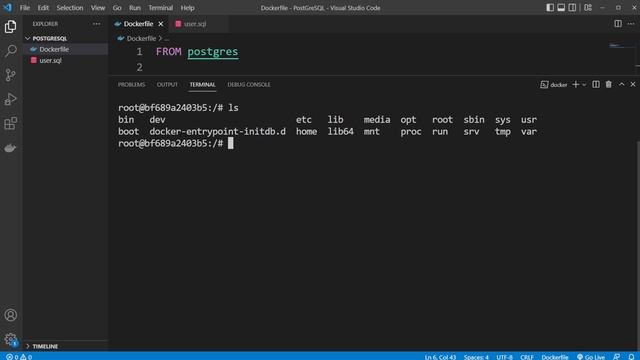Open the Terminal menu
This screenshot has height=360, width=640.
coord(160,8)
